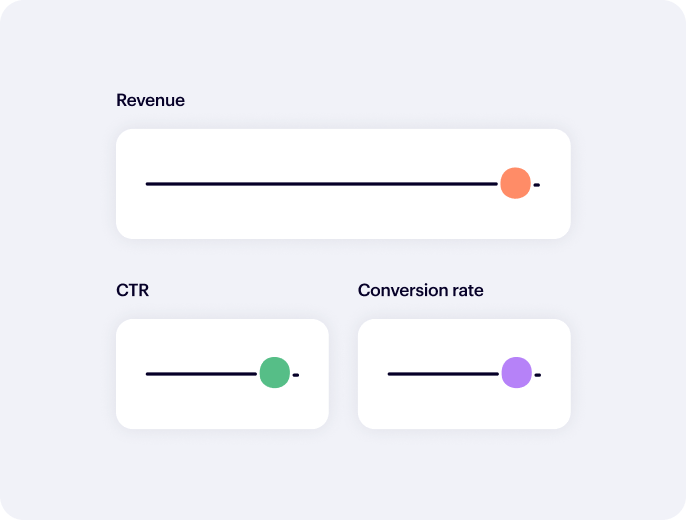Click the midpoint of the Revenue slider track
686x520 pixels.
(343, 184)
